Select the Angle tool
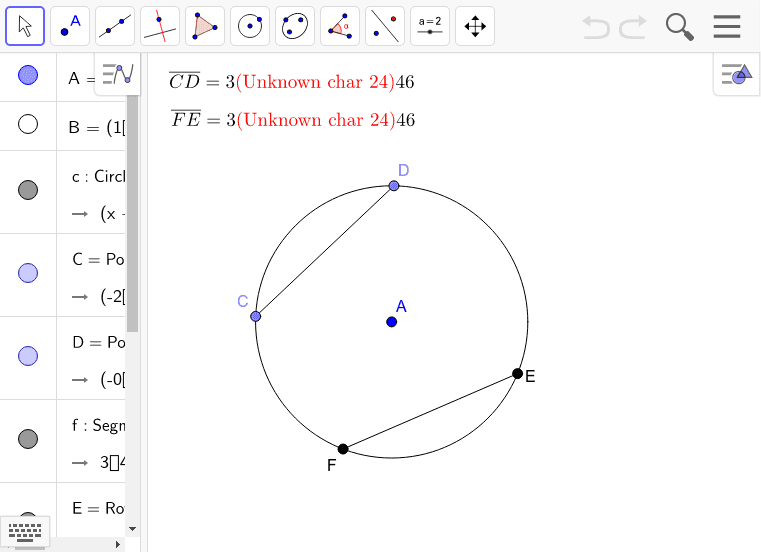The image size is (761, 554). coord(340,26)
